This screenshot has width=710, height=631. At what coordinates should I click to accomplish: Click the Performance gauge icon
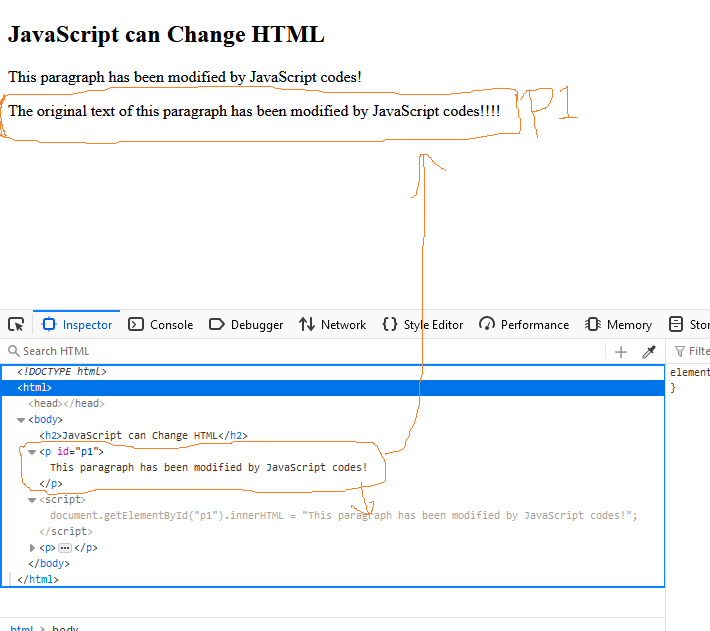point(487,324)
